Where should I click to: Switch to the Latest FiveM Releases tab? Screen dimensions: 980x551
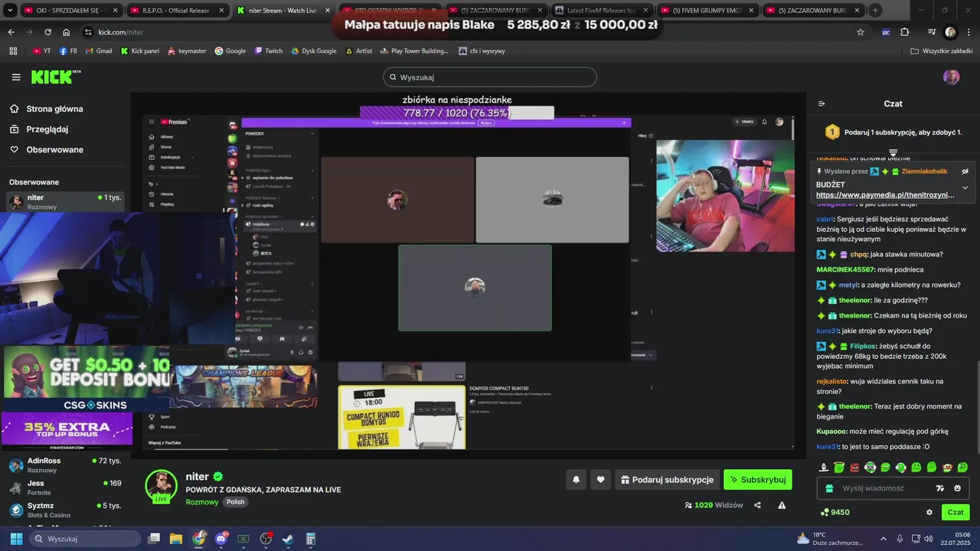pos(603,10)
